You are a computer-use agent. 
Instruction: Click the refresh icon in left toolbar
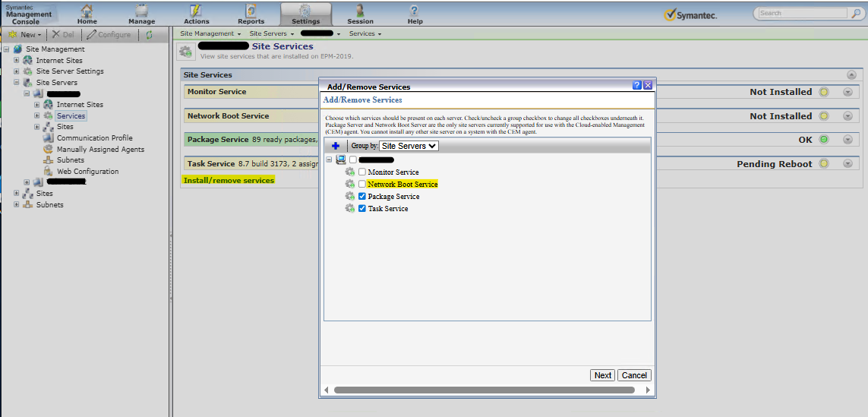149,34
